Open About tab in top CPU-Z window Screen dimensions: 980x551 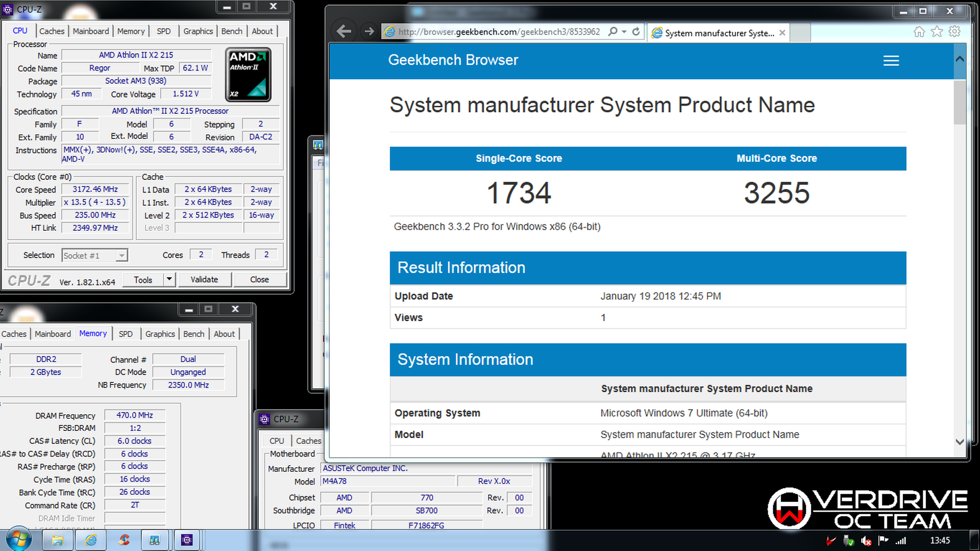click(x=262, y=31)
